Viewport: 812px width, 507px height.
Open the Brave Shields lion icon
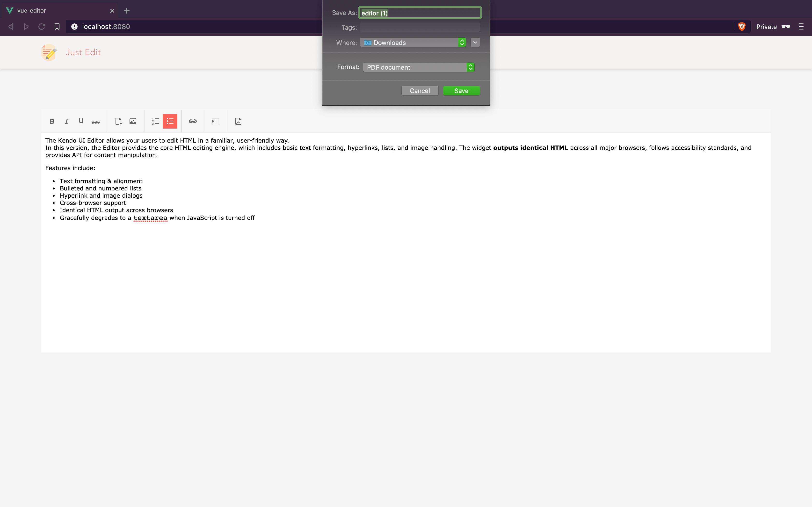742,27
